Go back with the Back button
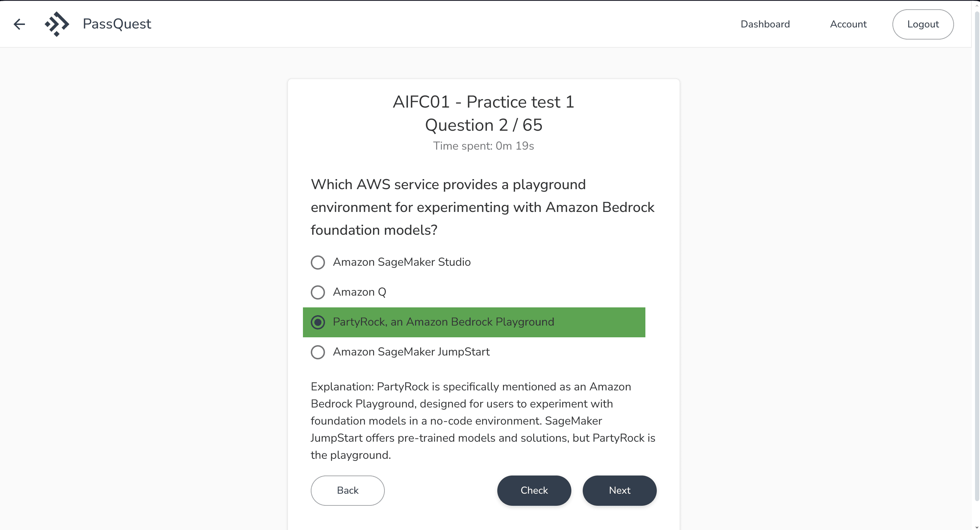Image resolution: width=980 pixels, height=530 pixels. (x=347, y=490)
